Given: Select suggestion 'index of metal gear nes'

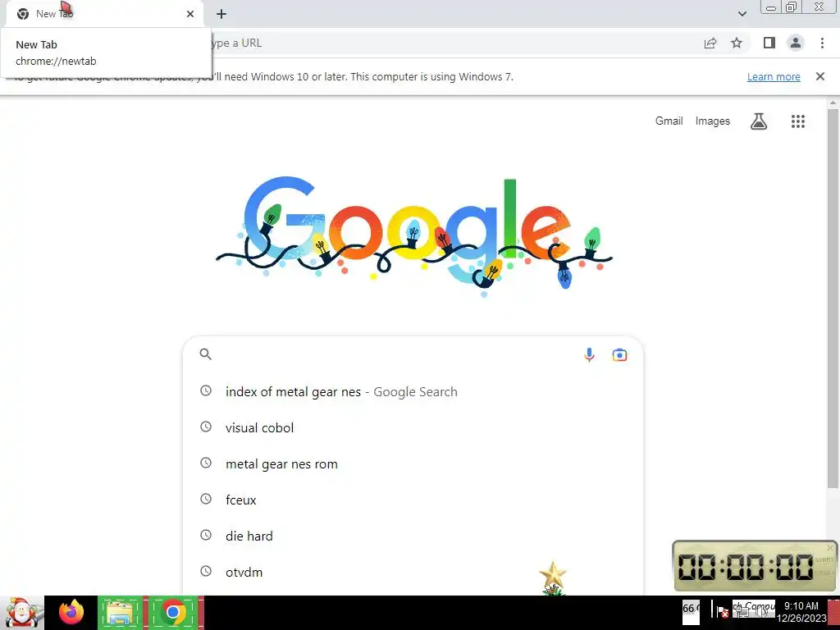Looking at the screenshot, I should click(x=413, y=391).
